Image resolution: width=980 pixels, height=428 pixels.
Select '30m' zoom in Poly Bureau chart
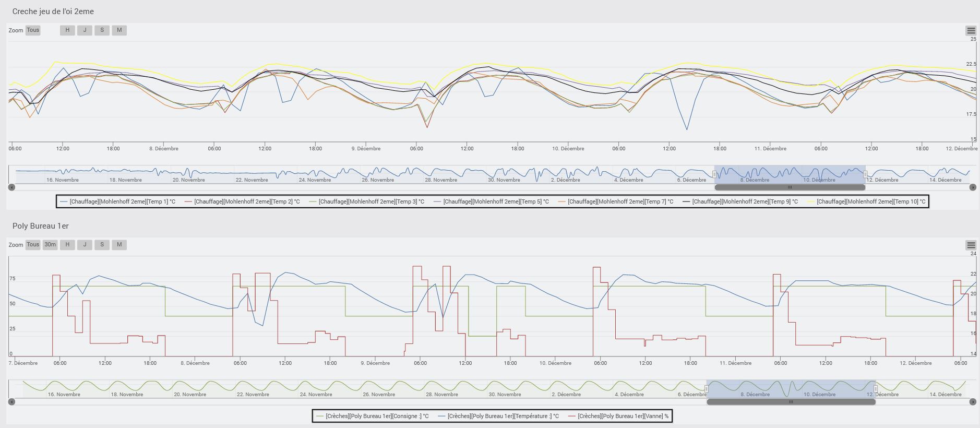click(x=50, y=245)
